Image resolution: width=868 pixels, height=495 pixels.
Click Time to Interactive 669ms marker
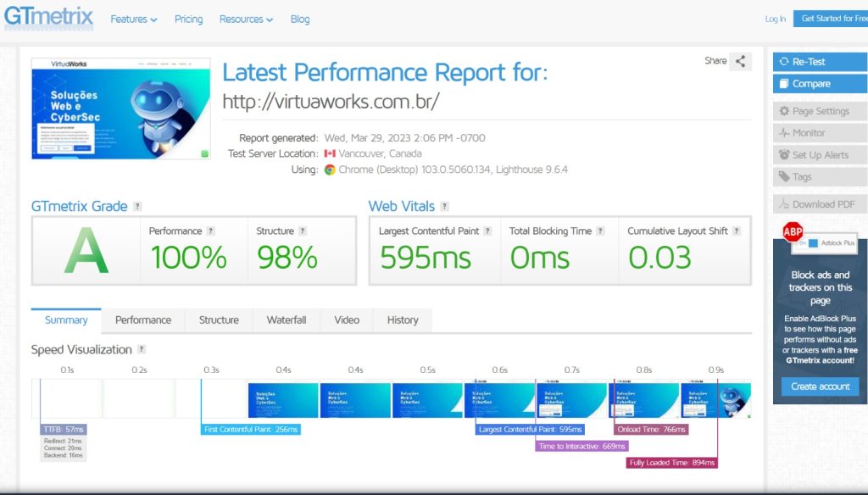[x=581, y=446]
